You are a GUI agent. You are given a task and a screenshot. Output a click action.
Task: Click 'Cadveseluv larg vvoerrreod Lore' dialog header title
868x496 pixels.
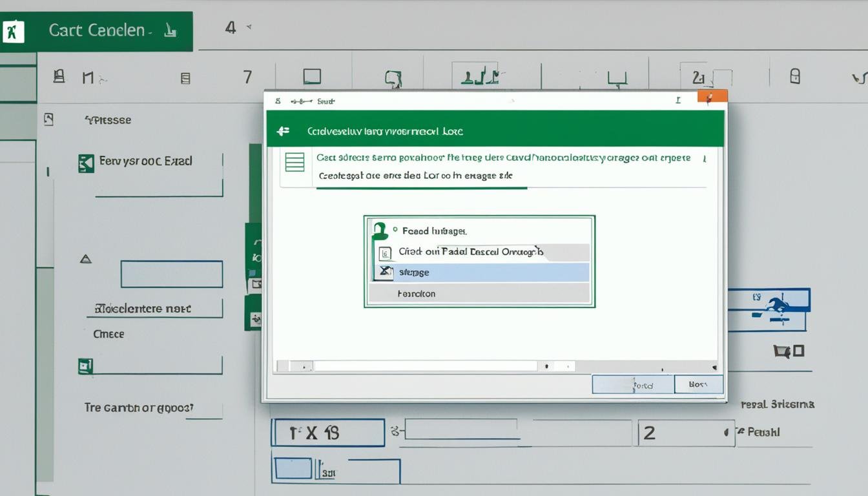pos(385,131)
